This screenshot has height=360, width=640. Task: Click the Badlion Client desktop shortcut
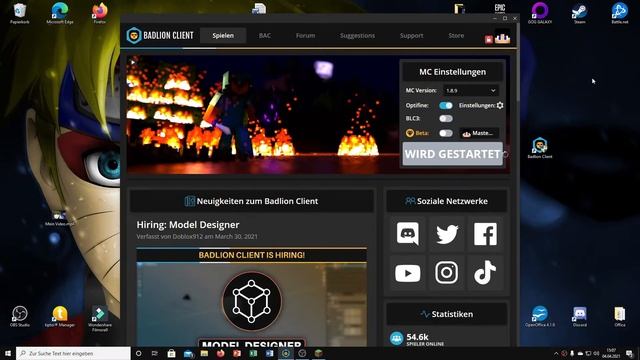[540, 148]
